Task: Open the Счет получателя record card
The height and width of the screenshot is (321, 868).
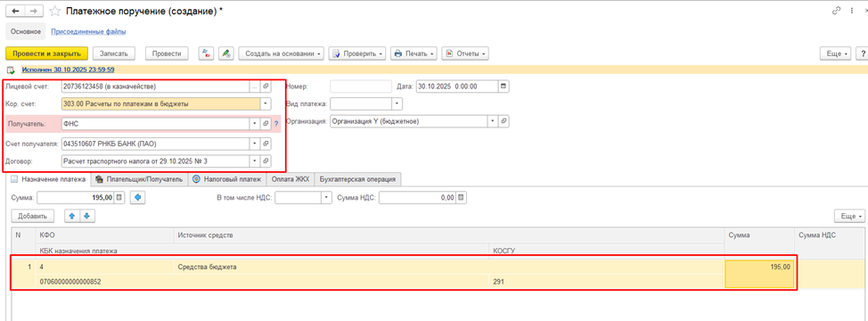Action: coord(266,144)
